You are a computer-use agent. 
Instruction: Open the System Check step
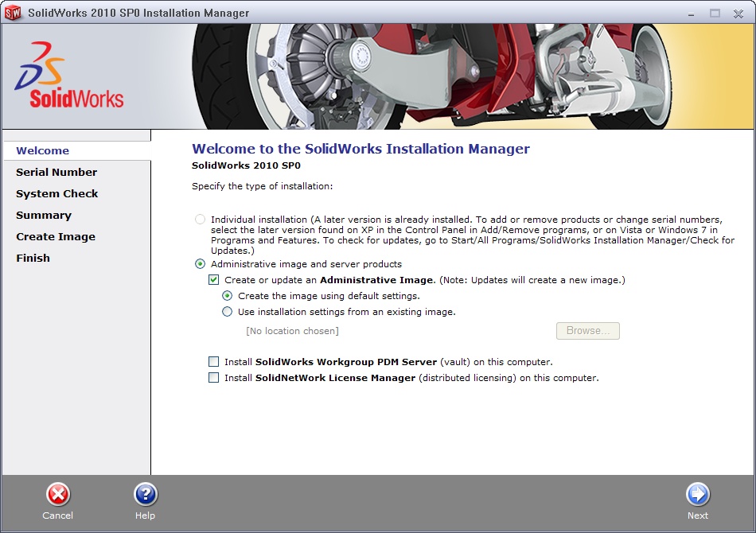pyautogui.click(x=57, y=194)
